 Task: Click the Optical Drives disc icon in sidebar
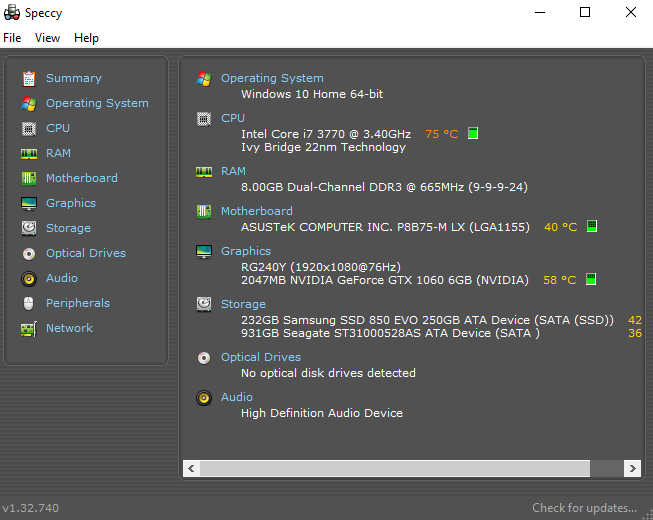click(x=29, y=254)
